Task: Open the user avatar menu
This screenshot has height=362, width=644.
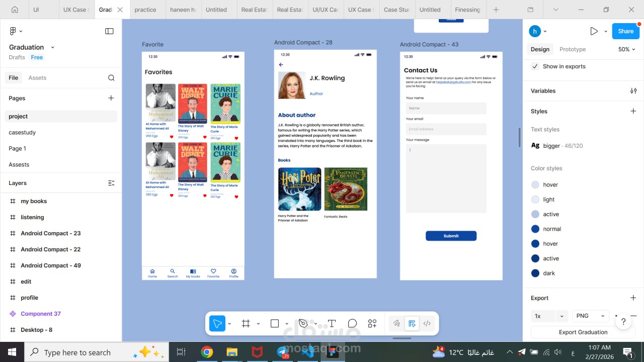Action: click(x=538, y=31)
